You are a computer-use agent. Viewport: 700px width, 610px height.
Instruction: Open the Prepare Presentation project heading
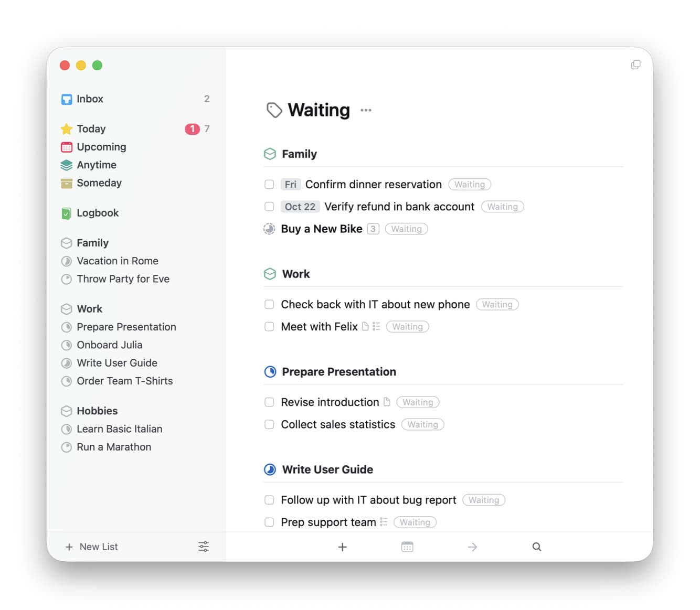[338, 372]
